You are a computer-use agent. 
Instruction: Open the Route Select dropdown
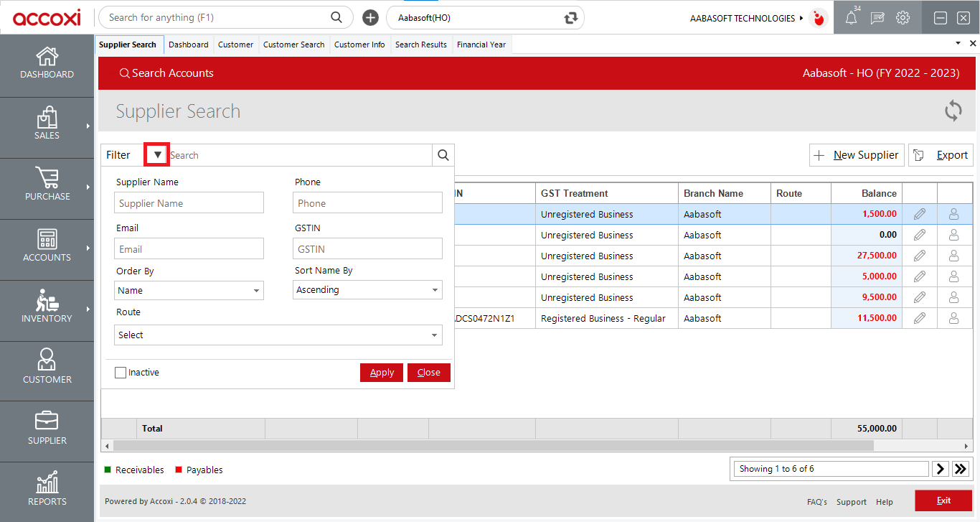[278, 335]
